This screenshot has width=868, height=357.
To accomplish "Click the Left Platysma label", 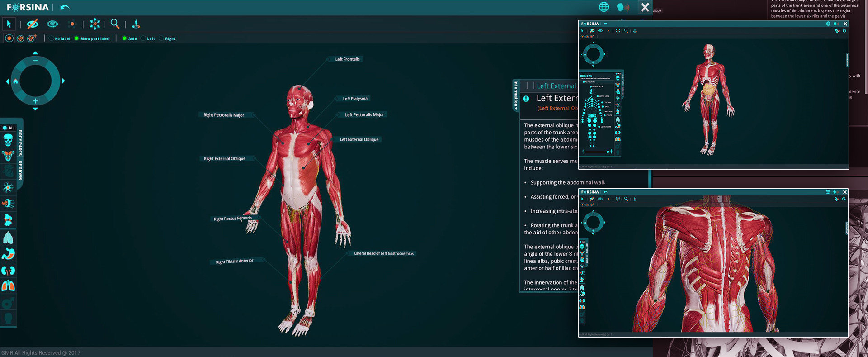I will click(x=355, y=99).
